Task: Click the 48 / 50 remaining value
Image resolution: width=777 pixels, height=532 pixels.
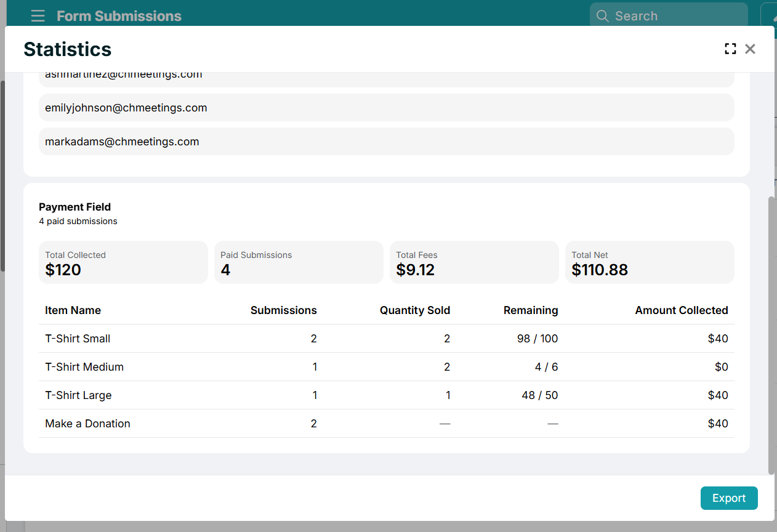Action: click(540, 395)
